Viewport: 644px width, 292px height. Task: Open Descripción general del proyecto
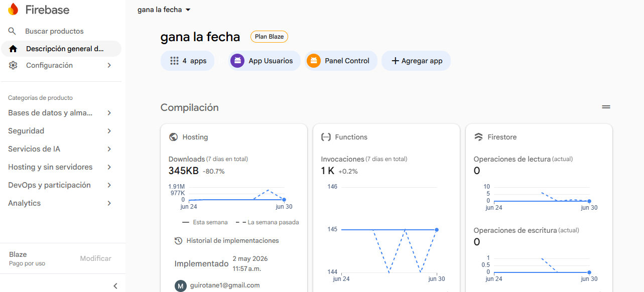[x=61, y=49]
